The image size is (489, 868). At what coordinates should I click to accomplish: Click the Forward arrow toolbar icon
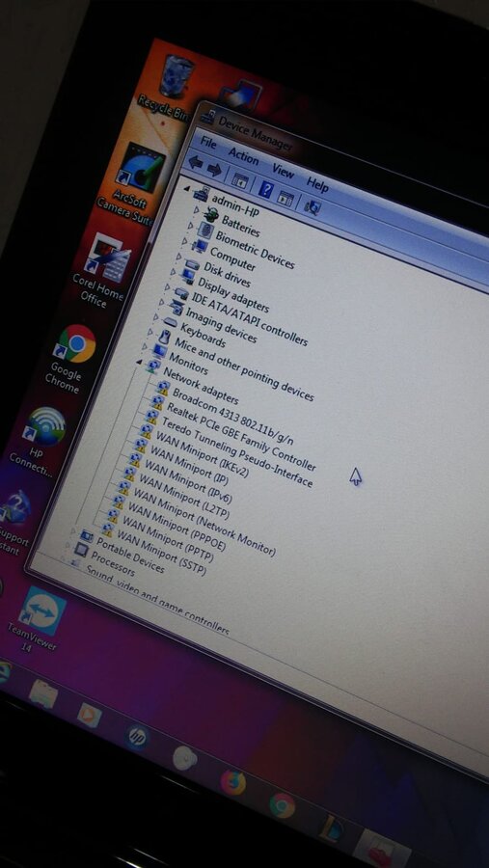click(214, 170)
